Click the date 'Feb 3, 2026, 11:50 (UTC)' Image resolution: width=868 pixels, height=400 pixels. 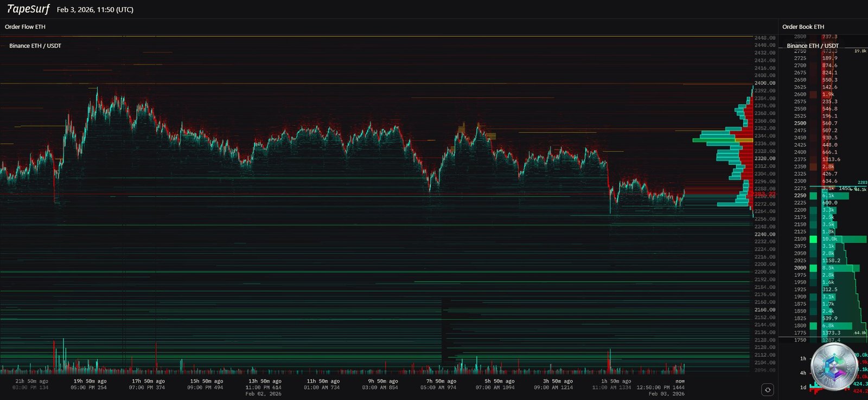point(95,10)
